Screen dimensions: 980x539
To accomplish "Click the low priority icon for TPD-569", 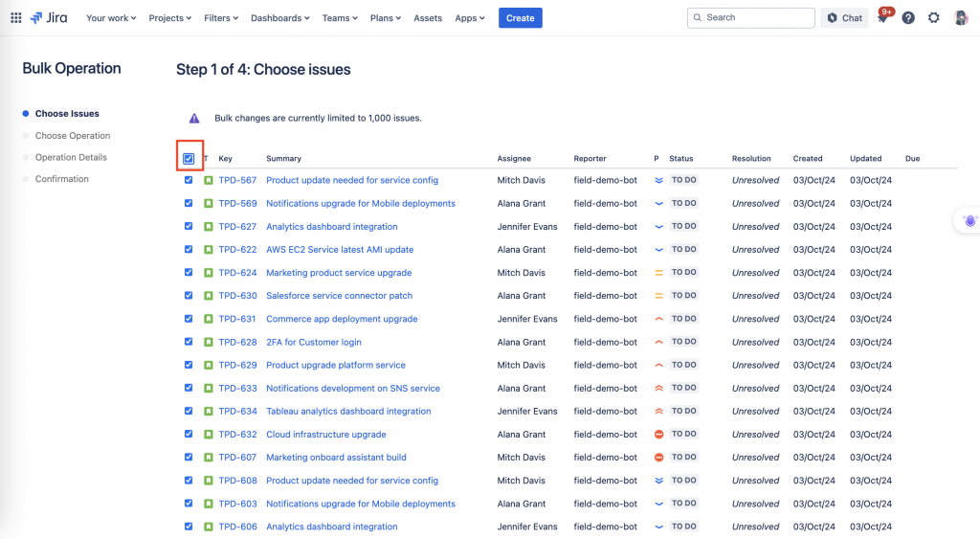I will [x=658, y=204].
